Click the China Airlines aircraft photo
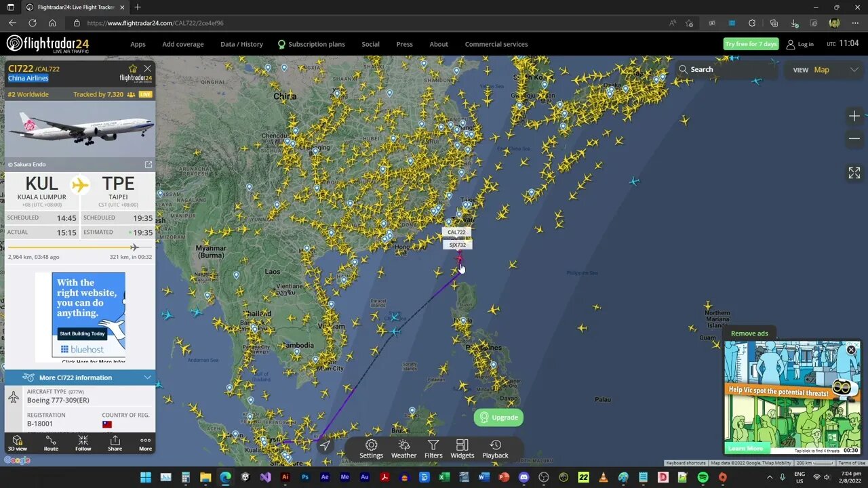The width and height of the screenshot is (868, 488). tap(80, 129)
